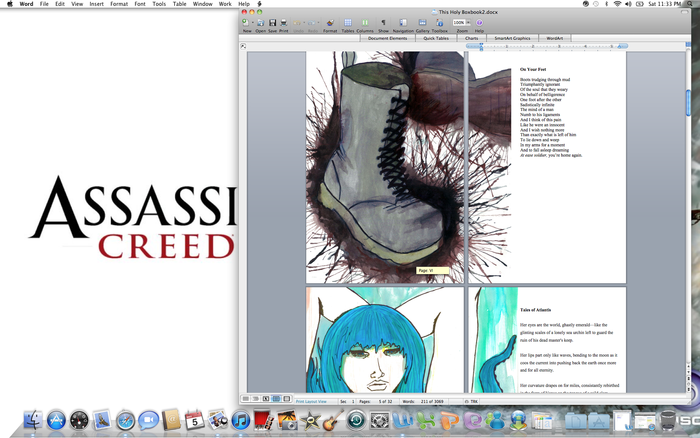
Task: Click the Sec 1 status entry
Action: (x=347, y=401)
